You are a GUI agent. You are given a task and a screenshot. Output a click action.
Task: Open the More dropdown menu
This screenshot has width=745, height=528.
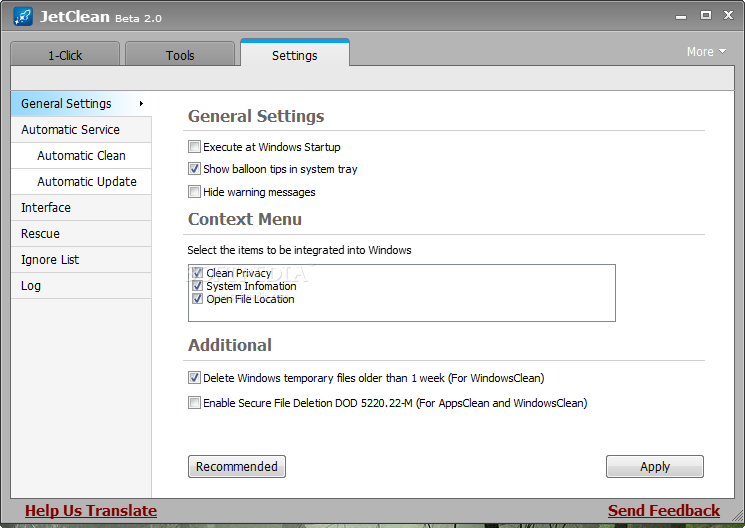706,51
